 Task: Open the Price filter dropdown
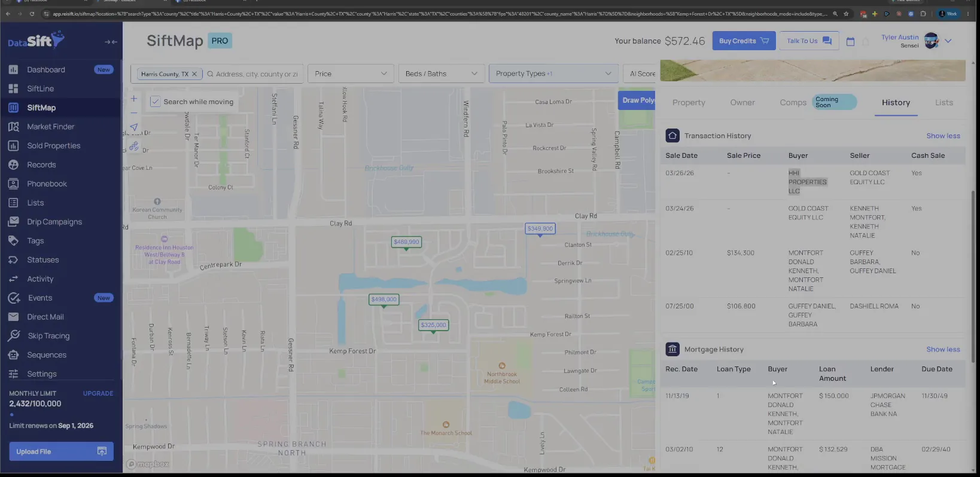[351, 74]
